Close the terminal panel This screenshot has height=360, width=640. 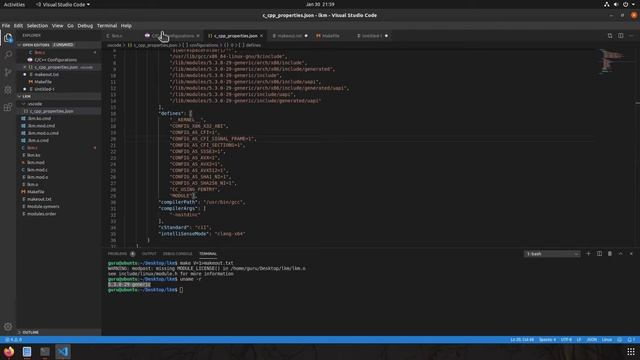tap(631, 253)
